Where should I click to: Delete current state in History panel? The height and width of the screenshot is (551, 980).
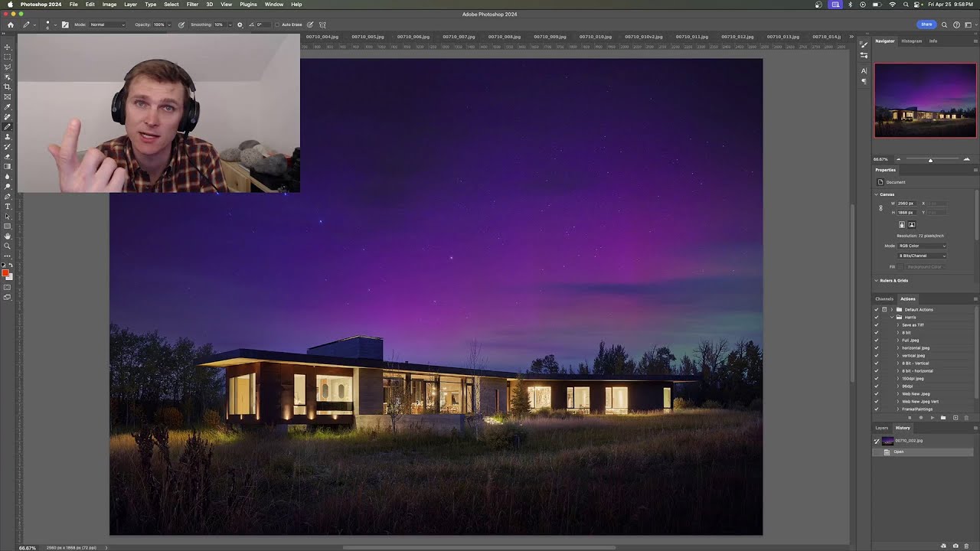(966, 546)
